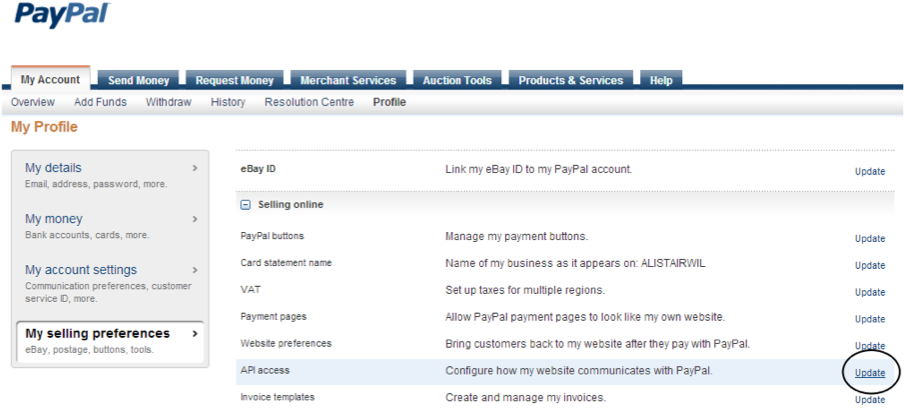The height and width of the screenshot is (411, 904).
Task: Update the eBay ID link setting
Action: (869, 171)
